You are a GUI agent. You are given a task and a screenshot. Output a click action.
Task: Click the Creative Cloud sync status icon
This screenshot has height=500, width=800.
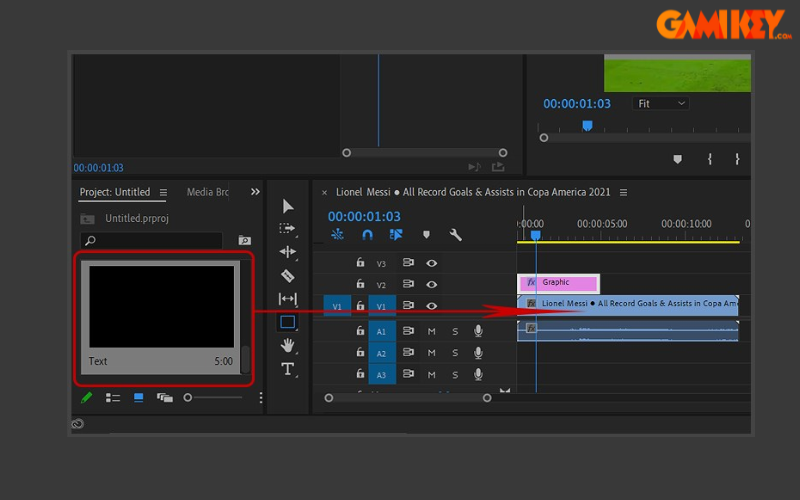pos(78,423)
